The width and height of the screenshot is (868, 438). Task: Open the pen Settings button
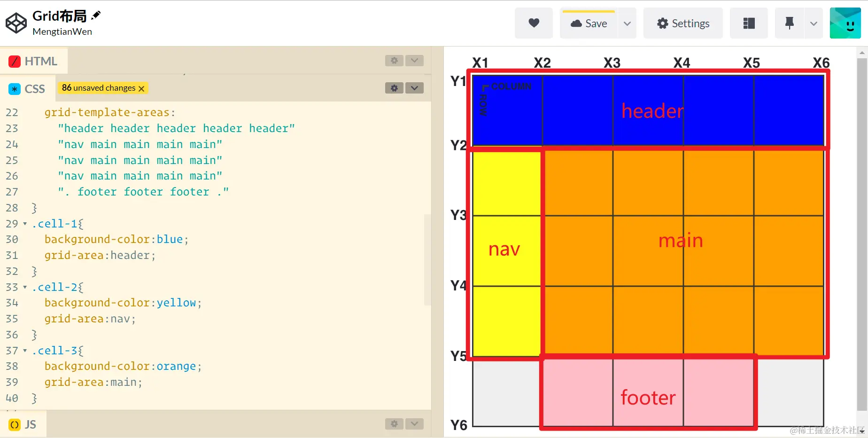tap(683, 23)
